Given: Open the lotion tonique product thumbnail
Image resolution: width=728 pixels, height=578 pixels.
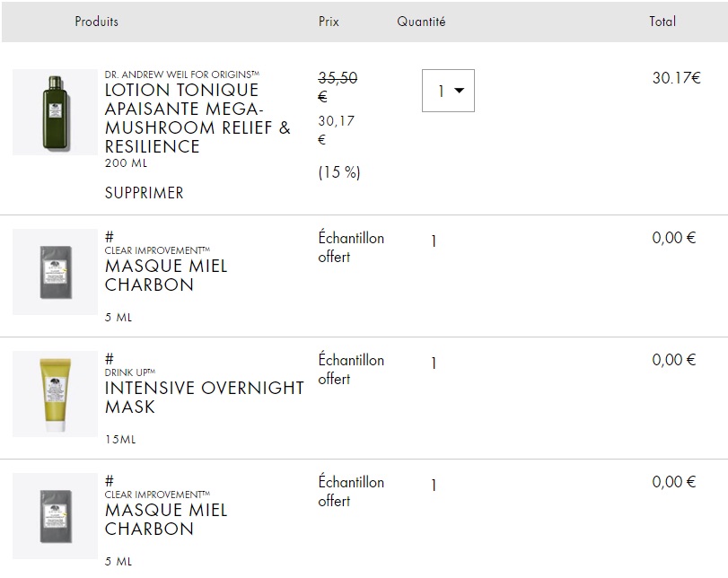Looking at the screenshot, I should 55,112.
